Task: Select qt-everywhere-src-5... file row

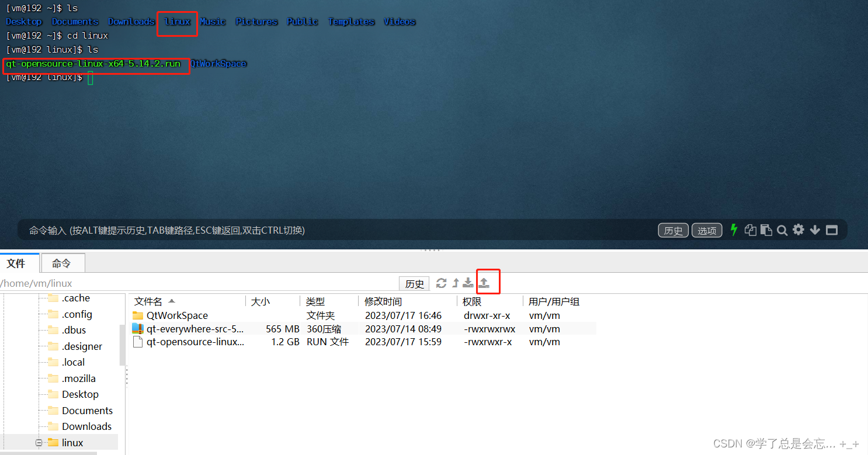Action: tap(362, 329)
